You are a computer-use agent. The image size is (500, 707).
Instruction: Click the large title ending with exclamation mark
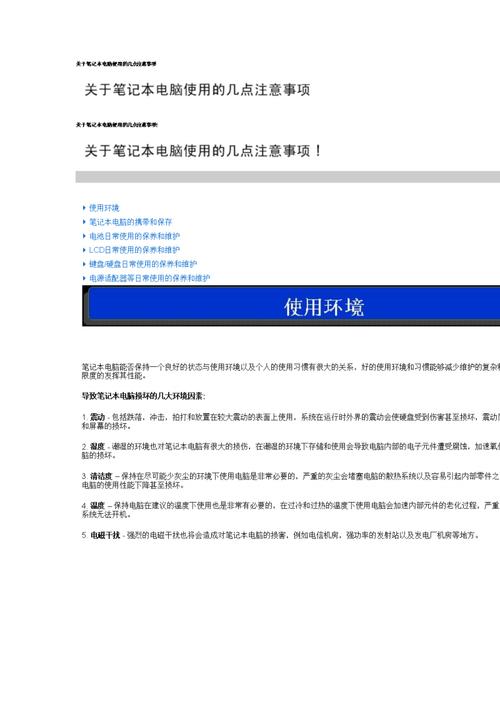pos(203,151)
